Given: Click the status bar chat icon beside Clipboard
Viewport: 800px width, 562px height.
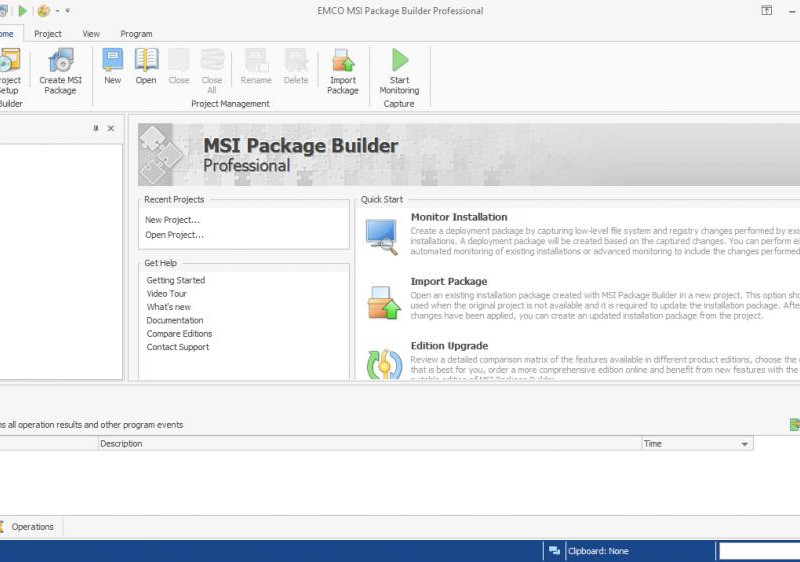Looking at the screenshot, I should pos(554,550).
